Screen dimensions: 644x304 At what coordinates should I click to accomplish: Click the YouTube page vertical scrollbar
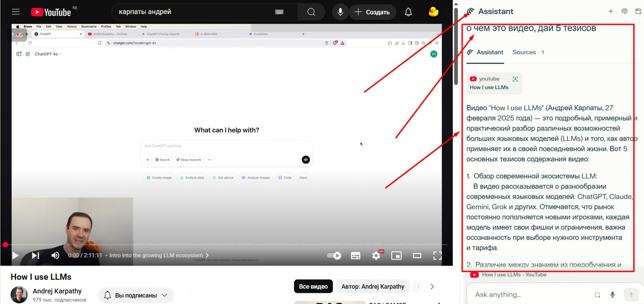456,45
